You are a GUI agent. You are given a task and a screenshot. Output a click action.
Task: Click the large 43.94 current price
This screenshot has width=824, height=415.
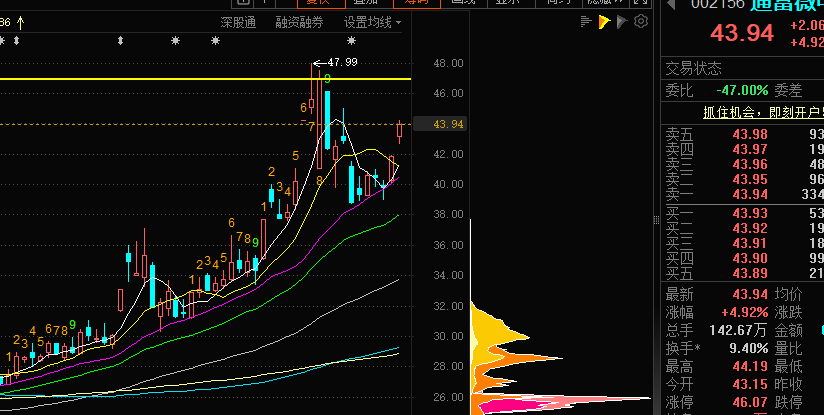coord(742,33)
